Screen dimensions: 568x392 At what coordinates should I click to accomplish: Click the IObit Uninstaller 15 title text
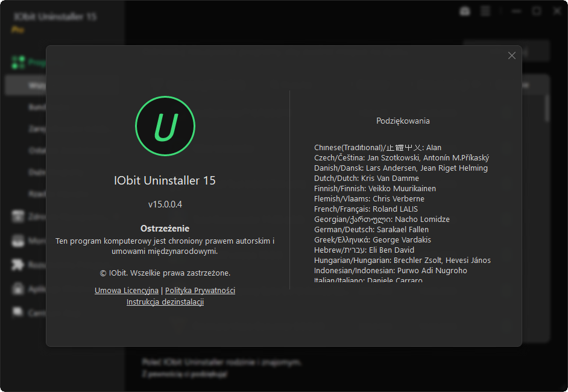(x=165, y=180)
